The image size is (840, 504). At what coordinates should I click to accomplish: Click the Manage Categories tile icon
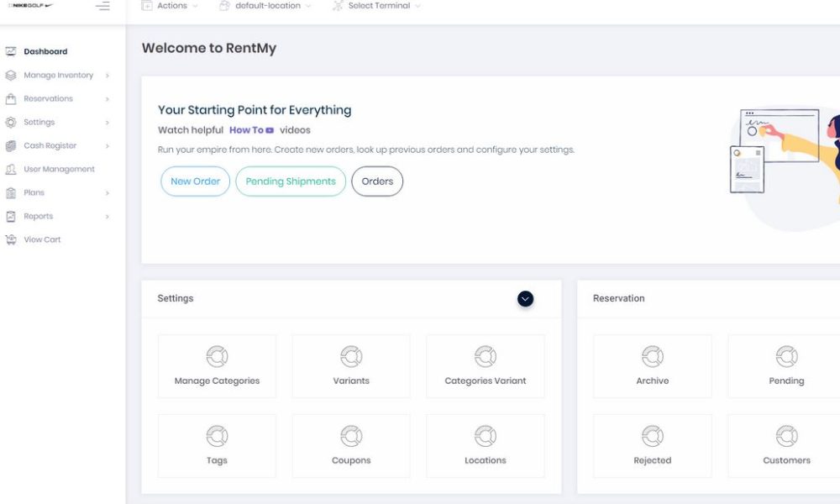pos(217,357)
